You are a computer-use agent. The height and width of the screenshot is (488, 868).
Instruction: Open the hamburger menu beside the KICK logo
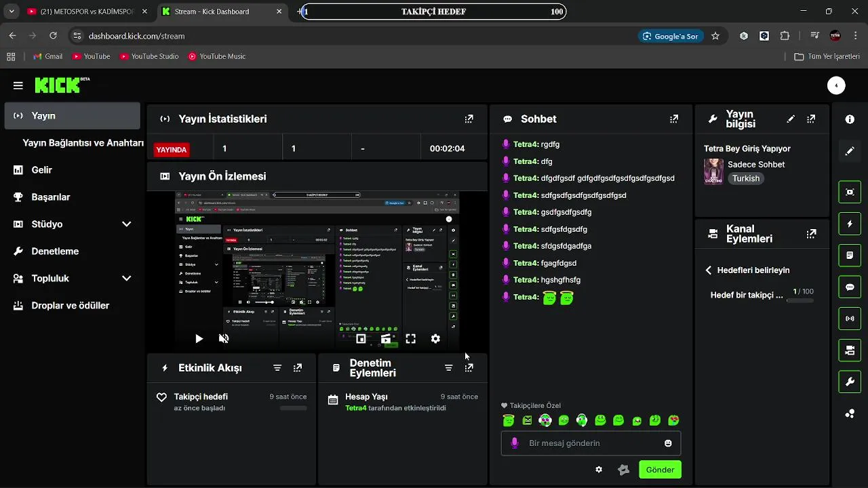point(18,85)
